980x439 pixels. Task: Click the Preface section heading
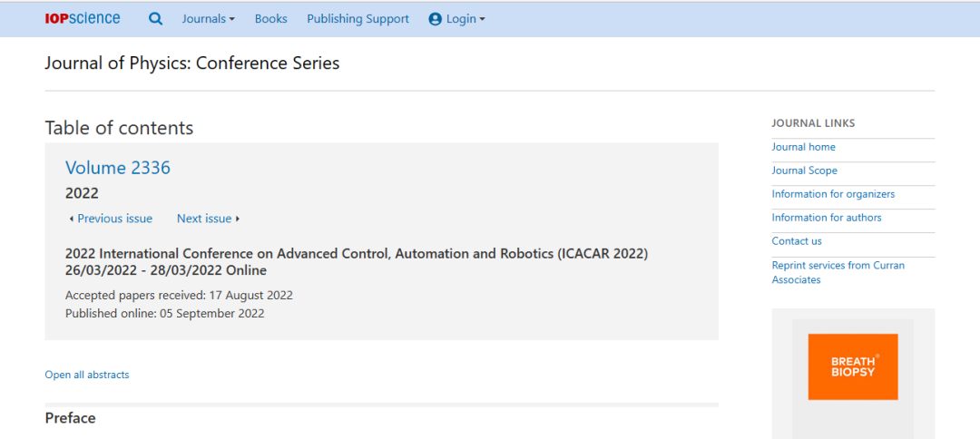(70, 418)
